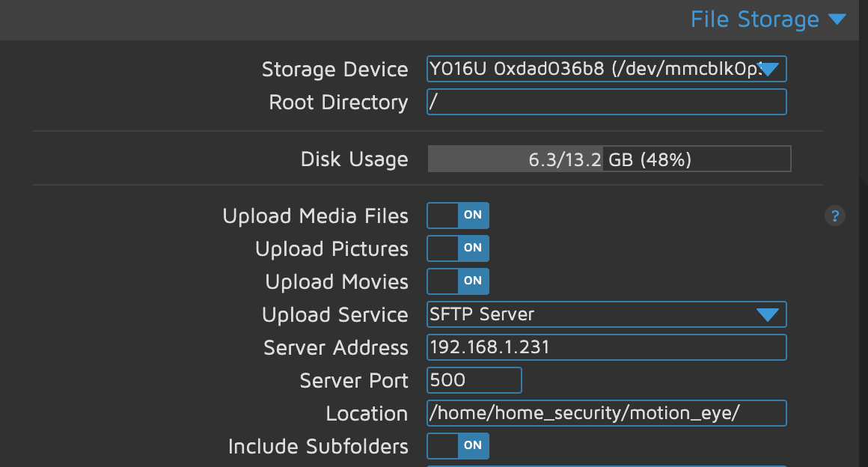
Task: Select the Server Address field
Action: click(606, 347)
